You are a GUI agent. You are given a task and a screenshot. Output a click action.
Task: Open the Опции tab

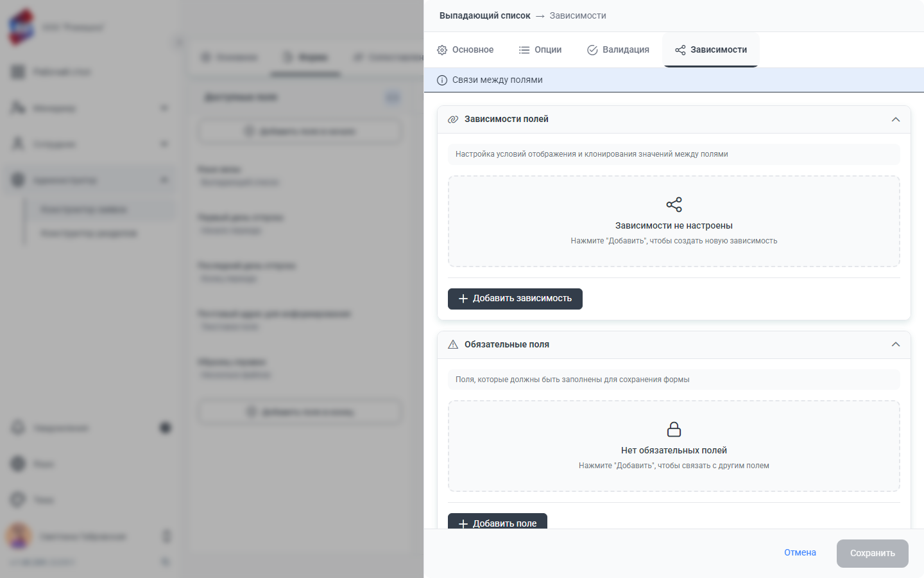pos(540,50)
